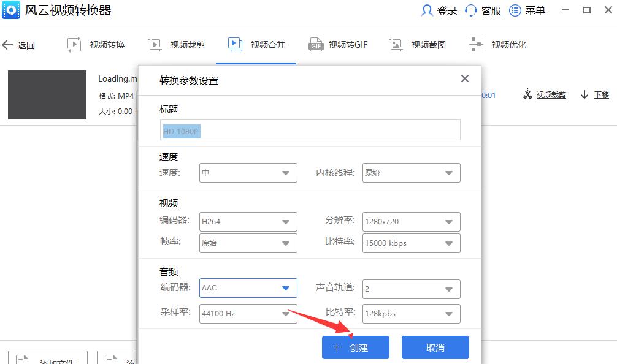The height and width of the screenshot is (364, 617).
Task: Expand the 采样率 44100 Hz dropdown
Action: [248, 314]
